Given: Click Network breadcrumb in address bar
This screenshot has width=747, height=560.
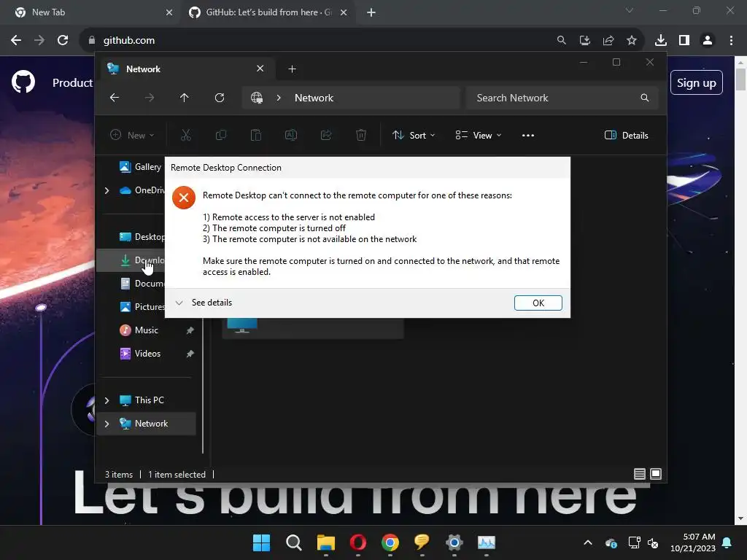Looking at the screenshot, I should pos(314,98).
